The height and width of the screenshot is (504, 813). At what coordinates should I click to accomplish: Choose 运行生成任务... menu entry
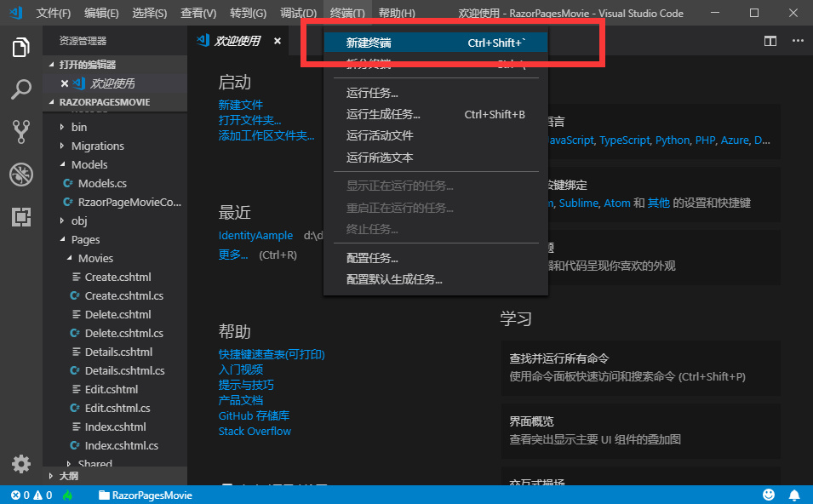(x=436, y=115)
